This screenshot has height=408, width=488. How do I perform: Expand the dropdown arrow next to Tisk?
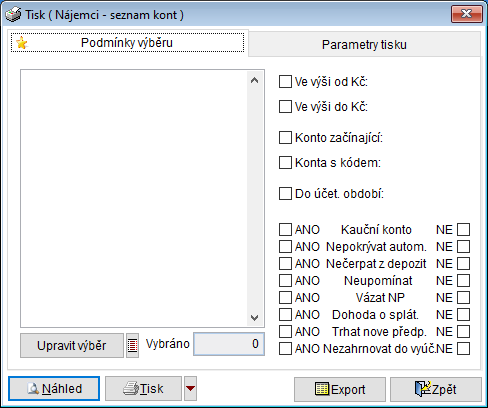(x=190, y=389)
